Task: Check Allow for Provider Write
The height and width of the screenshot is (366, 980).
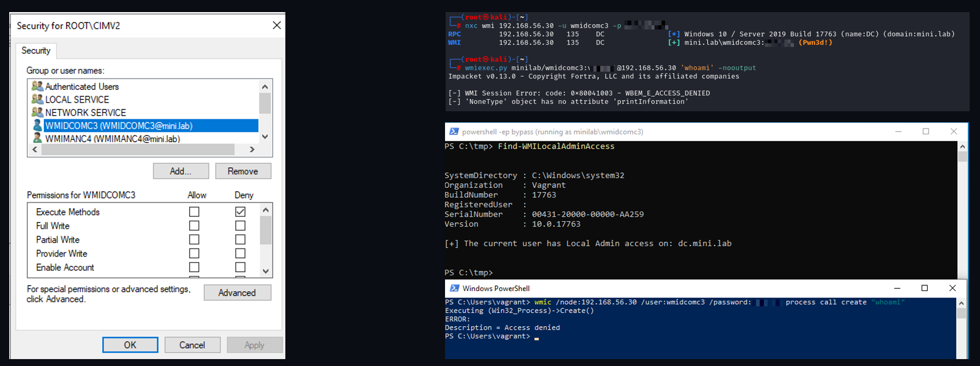Action: (x=194, y=254)
